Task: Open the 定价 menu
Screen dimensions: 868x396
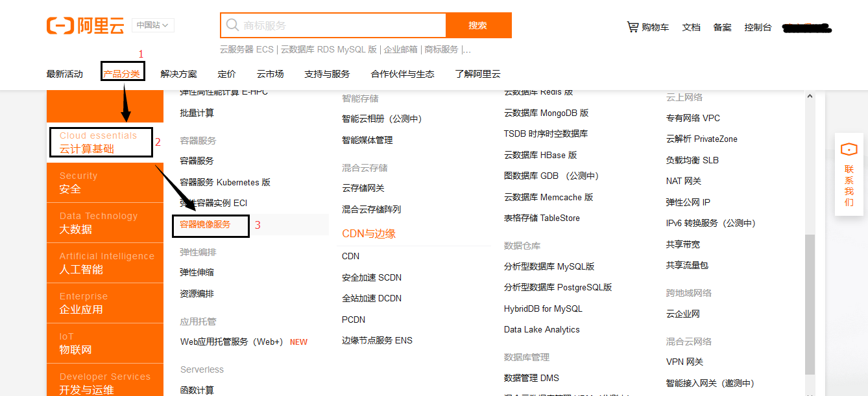Action: pos(227,74)
